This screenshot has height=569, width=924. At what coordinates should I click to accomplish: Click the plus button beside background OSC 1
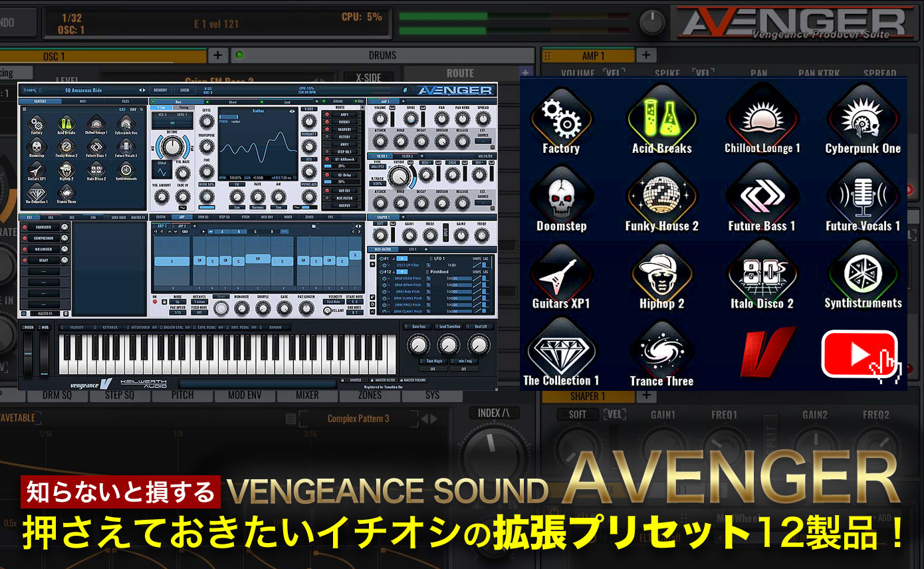click(x=218, y=55)
